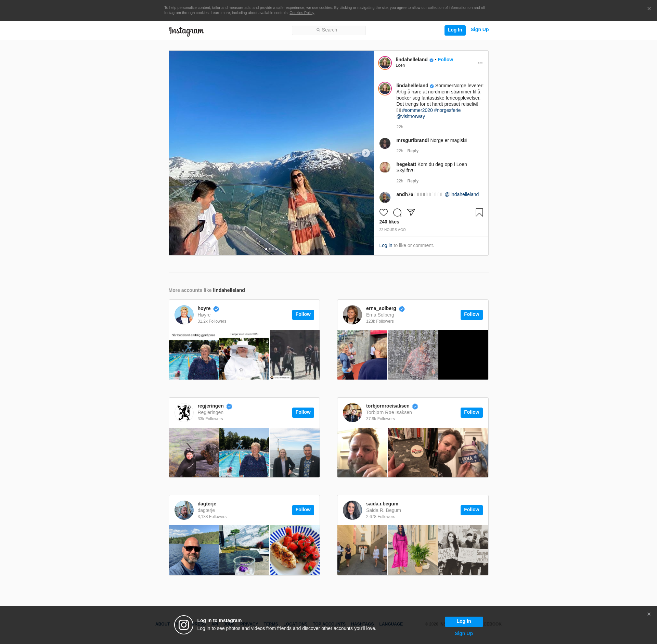Follow the hoyre account
Viewport: 657px width, 644px height.
pyautogui.click(x=303, y=314)
